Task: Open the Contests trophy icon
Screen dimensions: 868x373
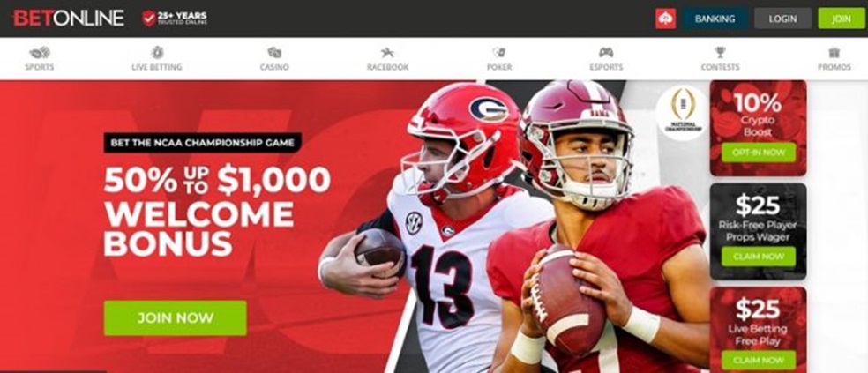Action: (x=720, y=53)
